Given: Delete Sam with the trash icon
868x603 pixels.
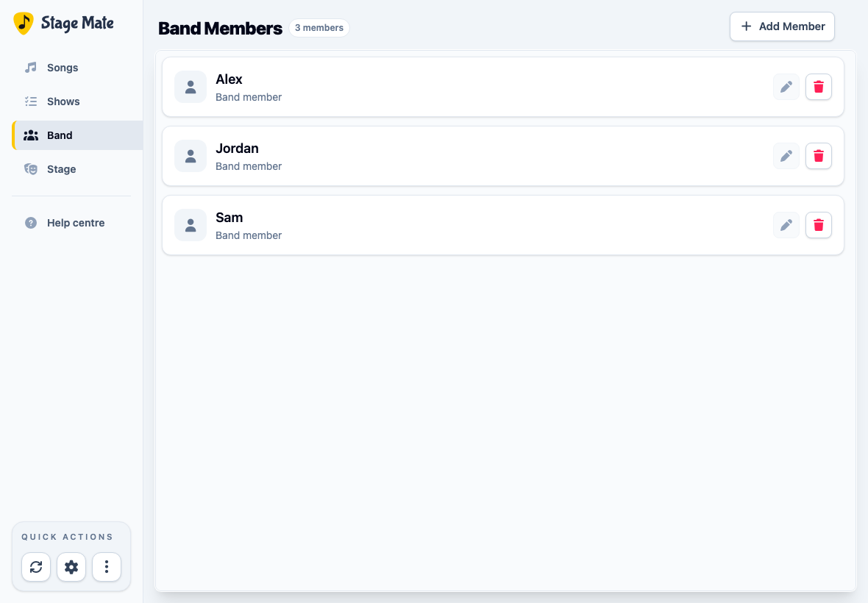Looking at the screenshot, I should point(818,225).
